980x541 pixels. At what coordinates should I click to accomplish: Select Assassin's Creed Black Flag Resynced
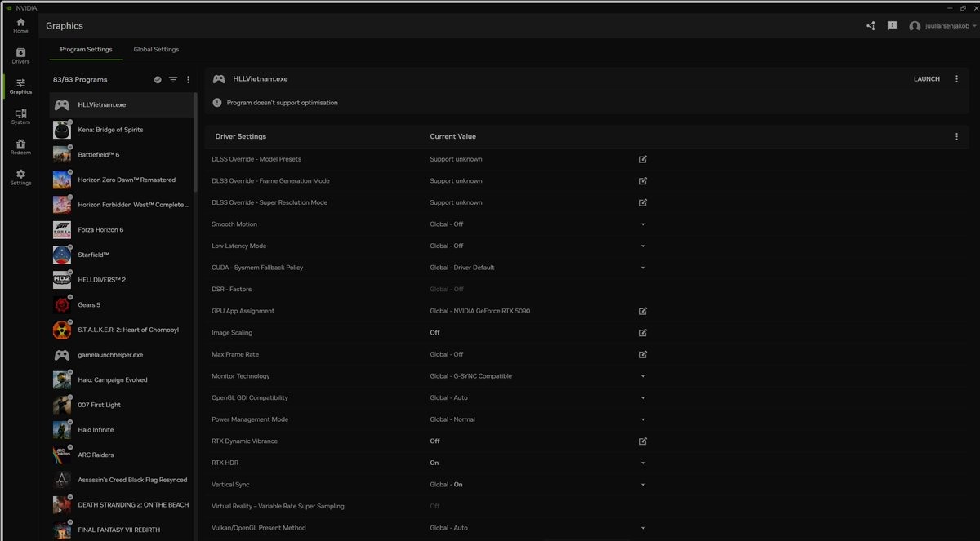pos(121,480)
